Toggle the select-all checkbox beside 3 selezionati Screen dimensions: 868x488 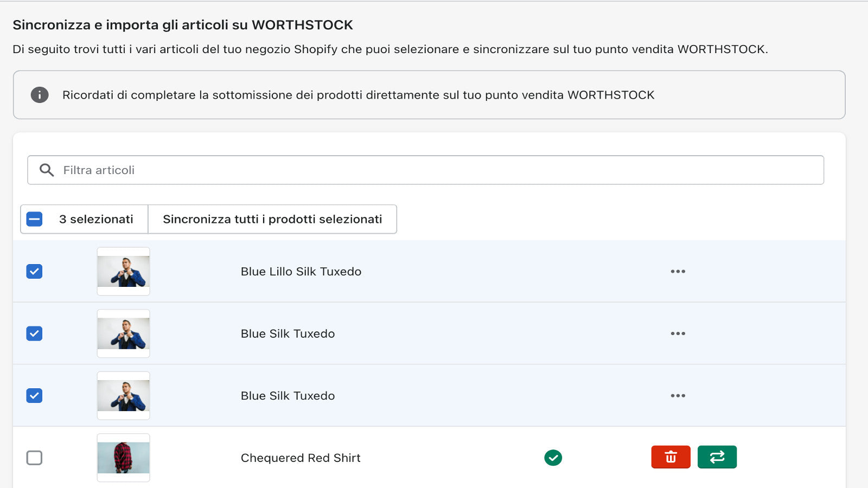point(35,219)
